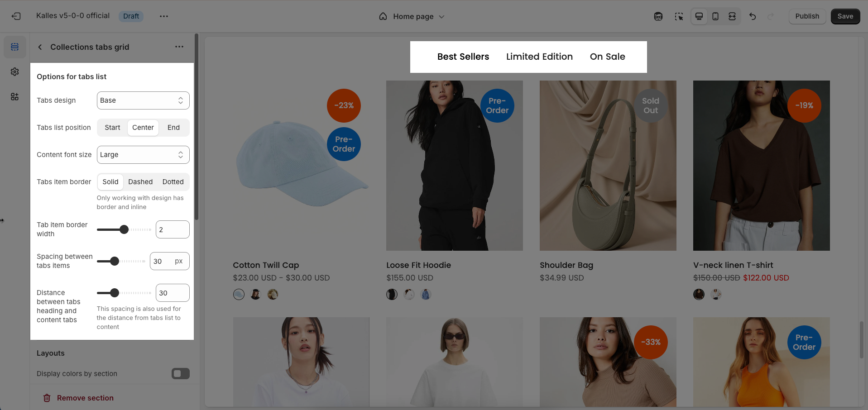This screenshot has width=868, height=410.
Task: Open the Sections sidebar panel
Action: pos(15,47)
